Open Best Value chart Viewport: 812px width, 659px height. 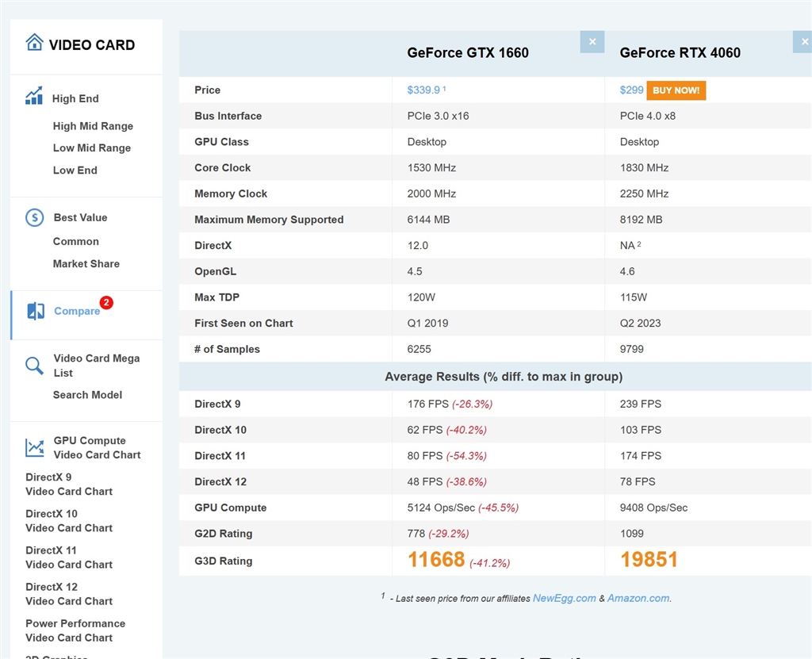click(x=80, y=217)
